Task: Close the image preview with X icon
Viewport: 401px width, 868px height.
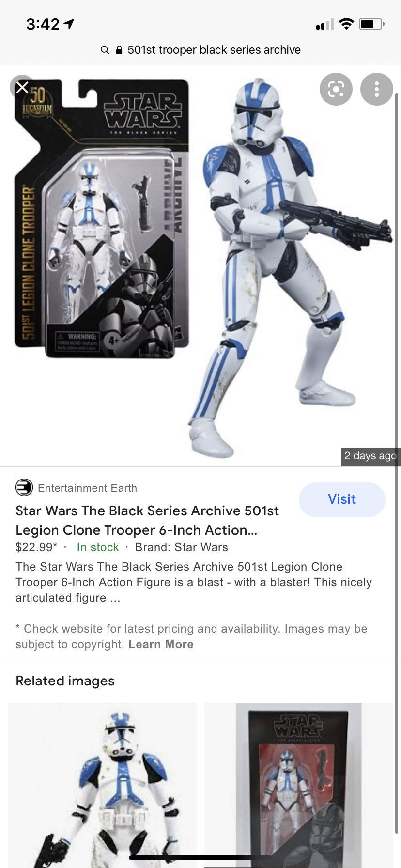Action: tap(22, 87)
